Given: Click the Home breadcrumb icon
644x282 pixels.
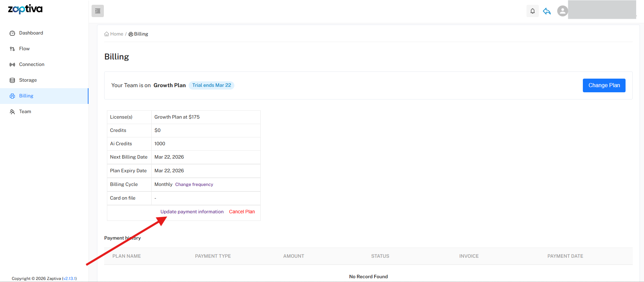Looking at the screenshot, I should coord(107,34).
